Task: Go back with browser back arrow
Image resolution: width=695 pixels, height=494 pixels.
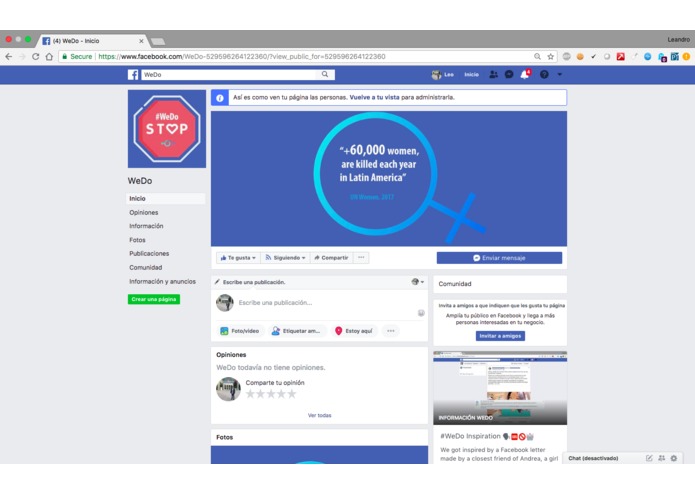Action: coord(9,57)
